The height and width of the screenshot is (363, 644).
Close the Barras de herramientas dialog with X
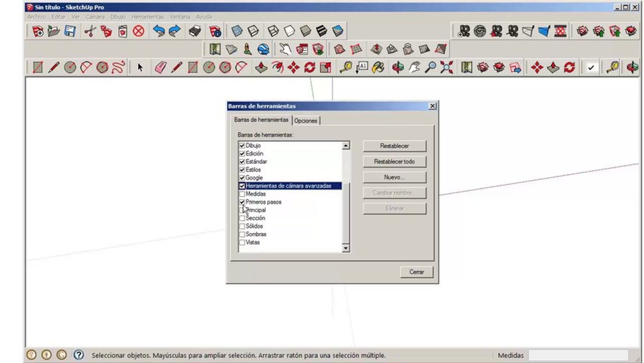click(x=432, y=106)
